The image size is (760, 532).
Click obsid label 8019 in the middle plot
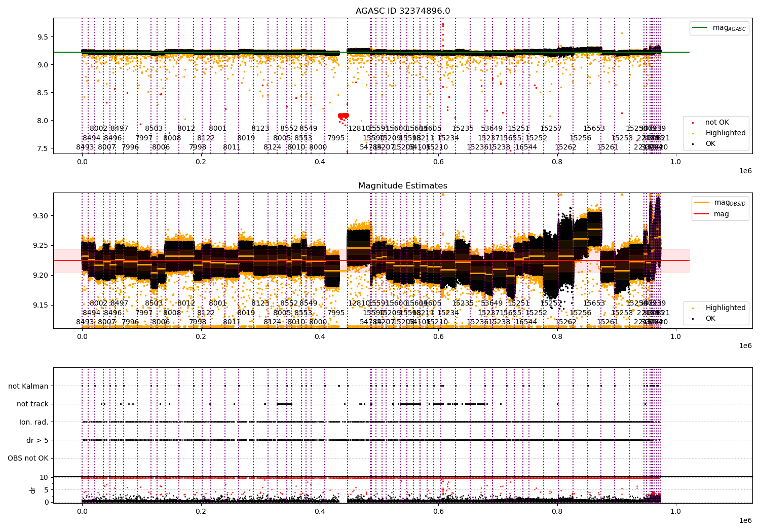[246, 313]
